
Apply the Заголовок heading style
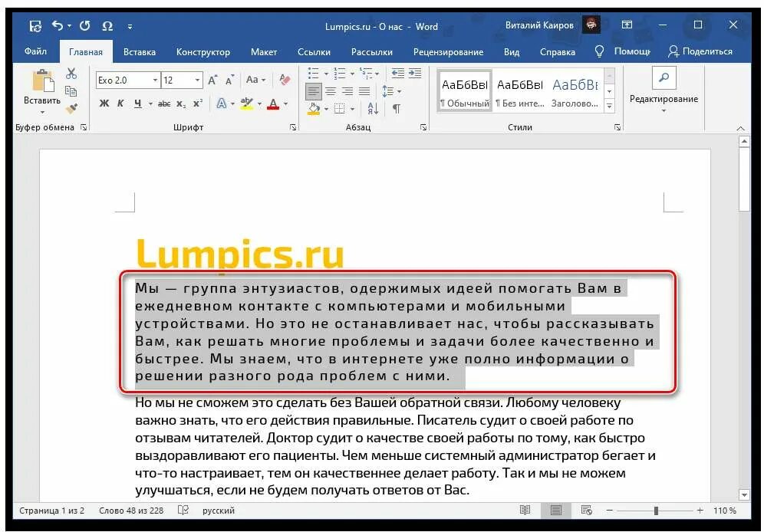pos(575,91)
